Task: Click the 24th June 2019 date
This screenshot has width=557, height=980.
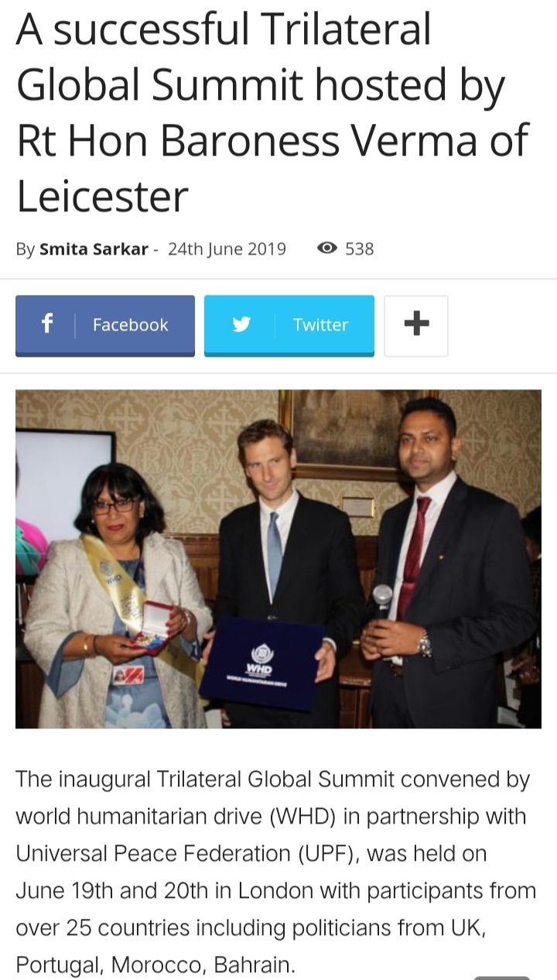Action: click(x=227, y=249)
